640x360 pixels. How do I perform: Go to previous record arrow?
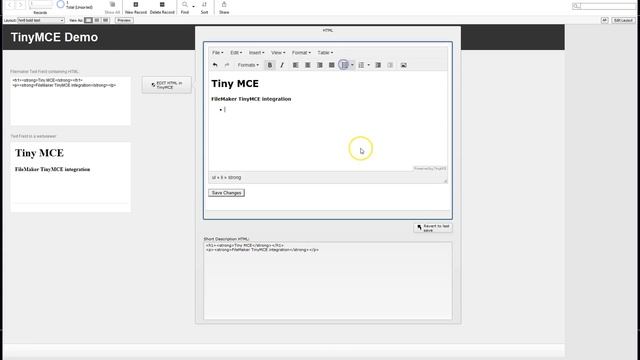coord(9,5)
